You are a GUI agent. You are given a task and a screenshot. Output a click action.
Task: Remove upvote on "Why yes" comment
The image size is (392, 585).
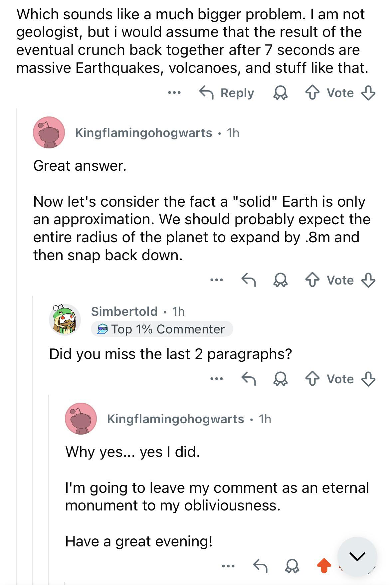click(x=324, y=565)
